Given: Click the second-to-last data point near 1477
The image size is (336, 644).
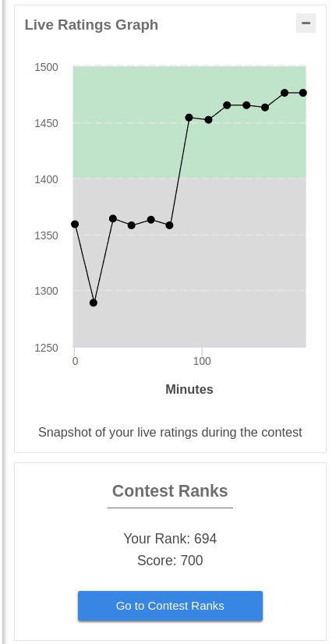Looking at the screenshot, I should [x=285, y=93].
